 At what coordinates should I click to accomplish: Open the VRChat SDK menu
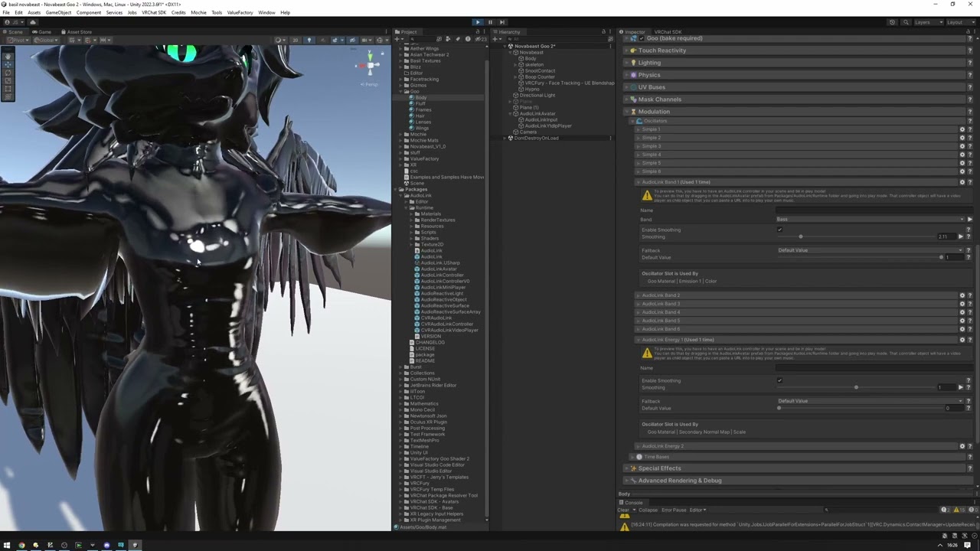[x=154, y=12]
